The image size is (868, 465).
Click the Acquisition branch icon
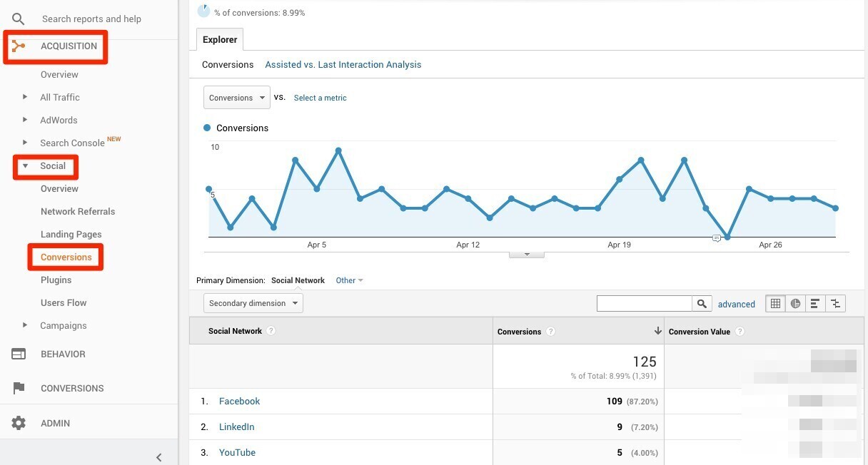tap(19, 46)
